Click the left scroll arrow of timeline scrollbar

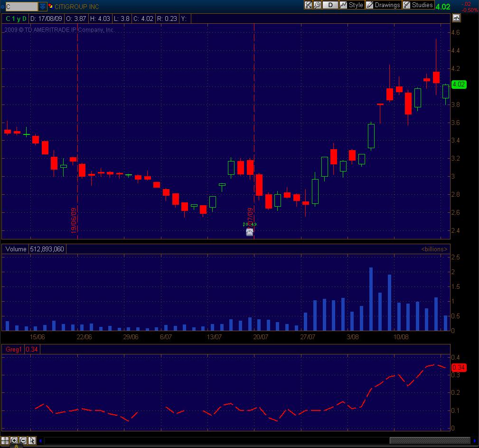pos(40,441)
